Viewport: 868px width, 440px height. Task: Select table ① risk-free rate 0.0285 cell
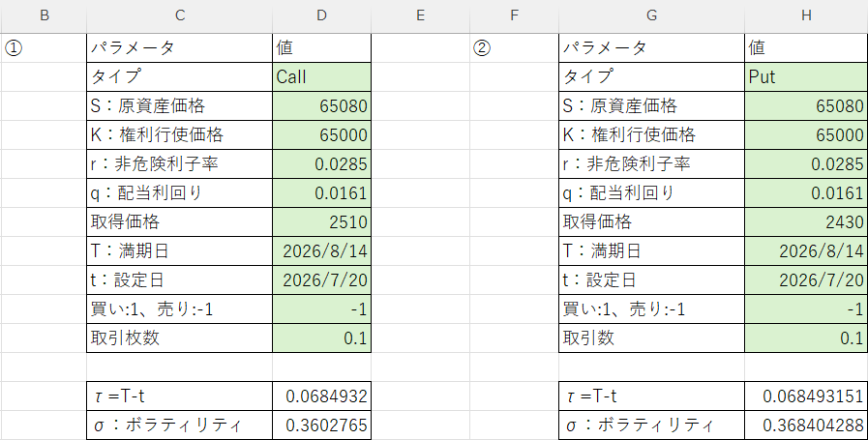(321, 163)
